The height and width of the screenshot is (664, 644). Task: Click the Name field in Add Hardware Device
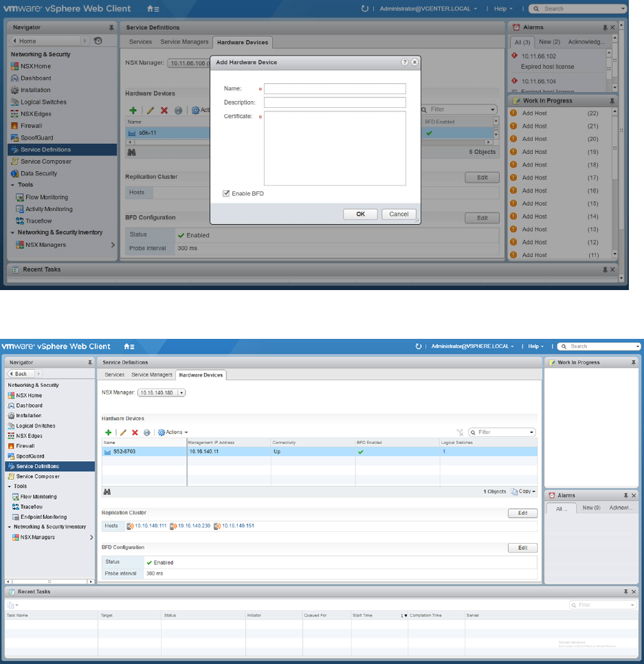pos(335,89)
